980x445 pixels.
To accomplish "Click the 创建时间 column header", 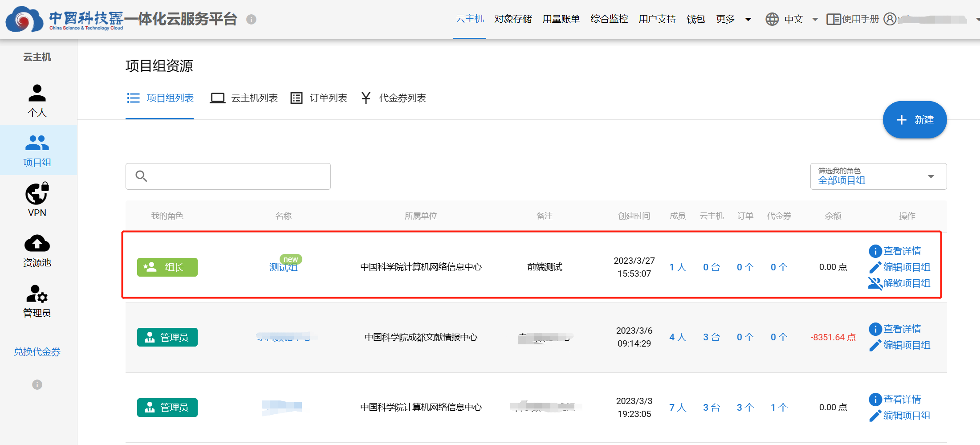I will [634, 216].
